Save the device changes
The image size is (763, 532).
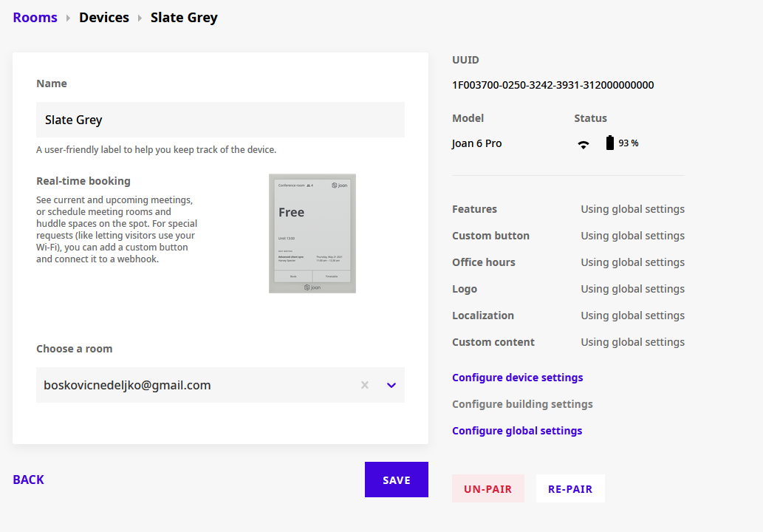pyautogui.click(x=397, y=480)
